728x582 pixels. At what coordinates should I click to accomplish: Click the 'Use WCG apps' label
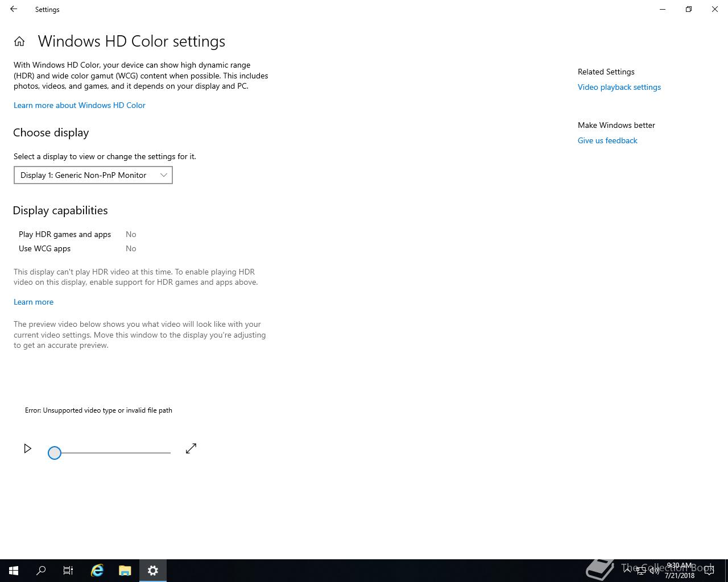click(45, 248)
